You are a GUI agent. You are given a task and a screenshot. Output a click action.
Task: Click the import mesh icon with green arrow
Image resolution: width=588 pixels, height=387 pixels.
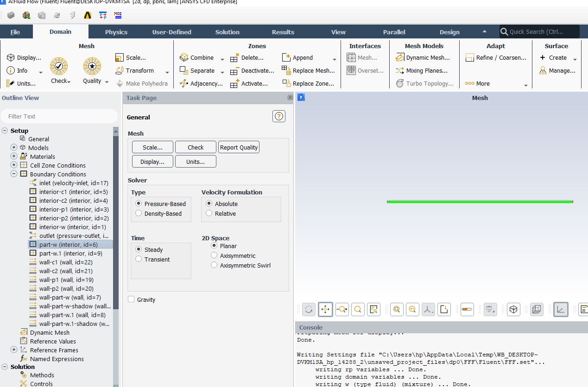26,15
